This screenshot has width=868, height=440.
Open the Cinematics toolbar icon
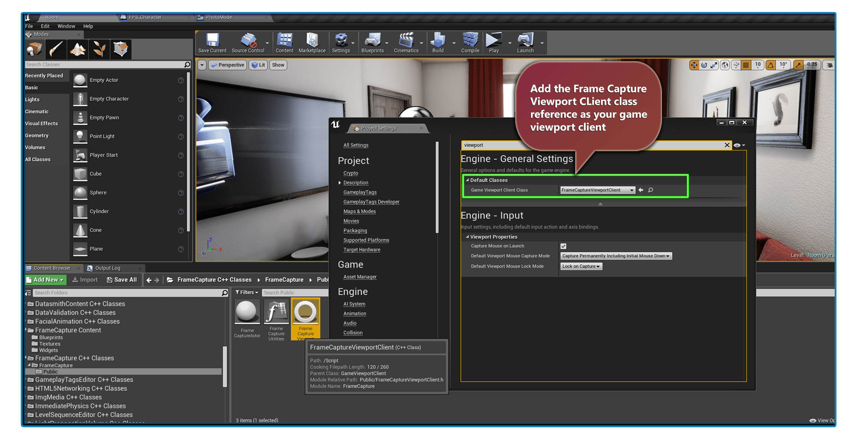point(406,43)
